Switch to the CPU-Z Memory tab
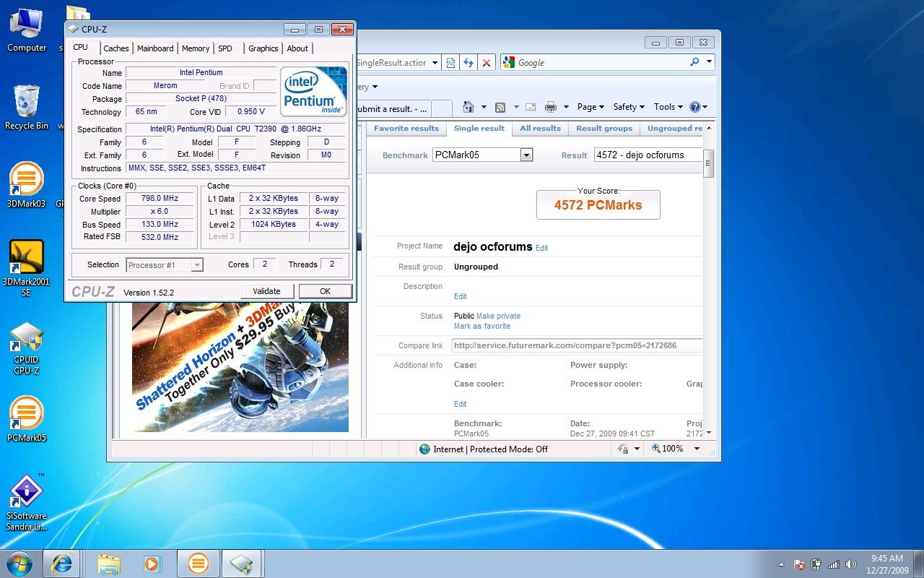The height and width of the screenshot is (578, 924). click(x=196, y=48)
